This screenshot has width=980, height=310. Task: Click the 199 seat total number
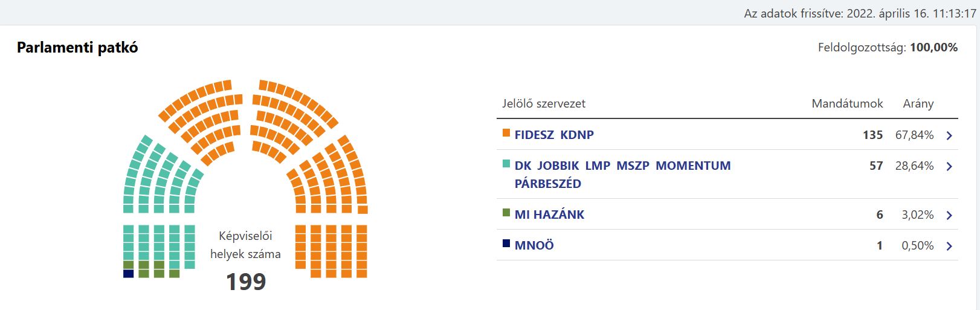[x=246, y=282]
